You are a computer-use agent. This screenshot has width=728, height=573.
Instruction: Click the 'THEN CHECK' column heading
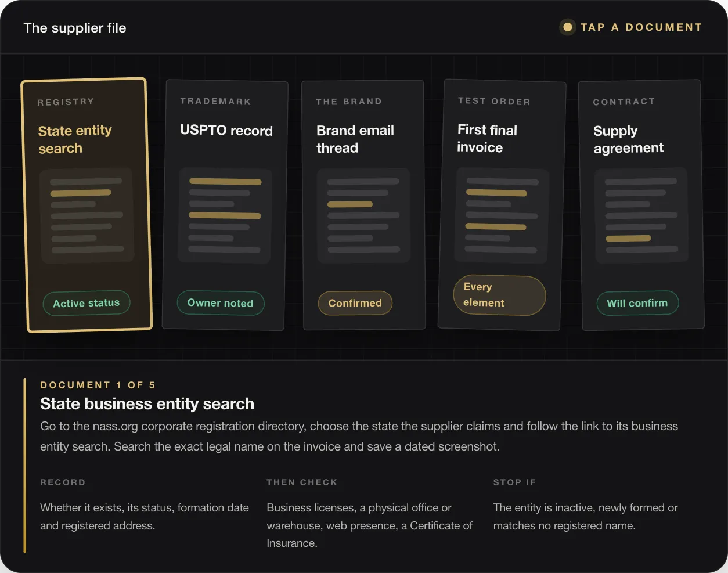[x=302, y=482]
